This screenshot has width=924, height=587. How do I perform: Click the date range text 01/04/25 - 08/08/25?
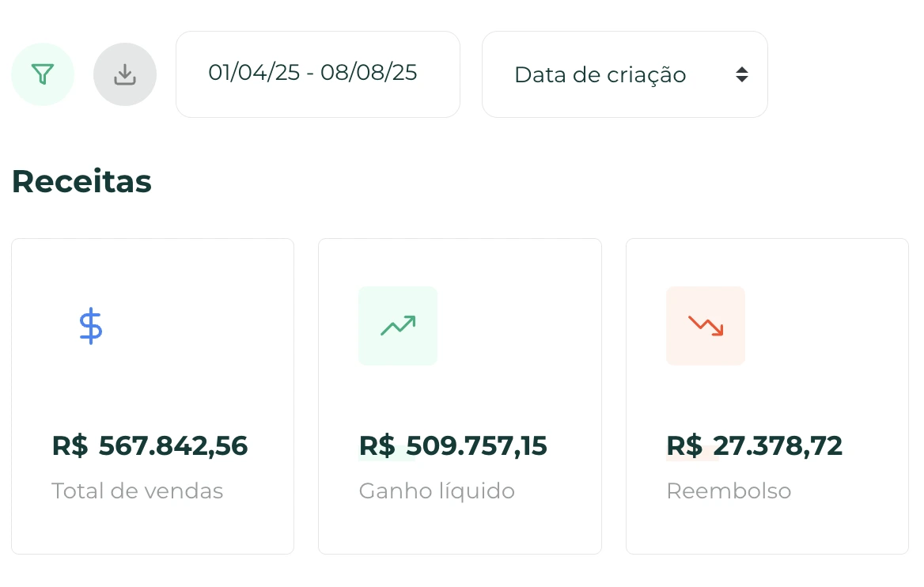point(312,73)
